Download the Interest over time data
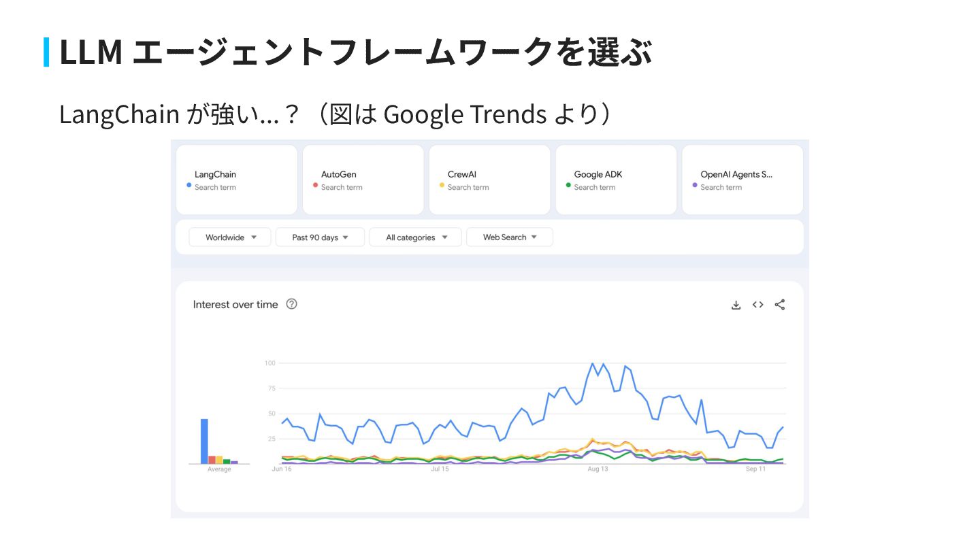This screenshot has height=551, width=980. coord(736,305)
